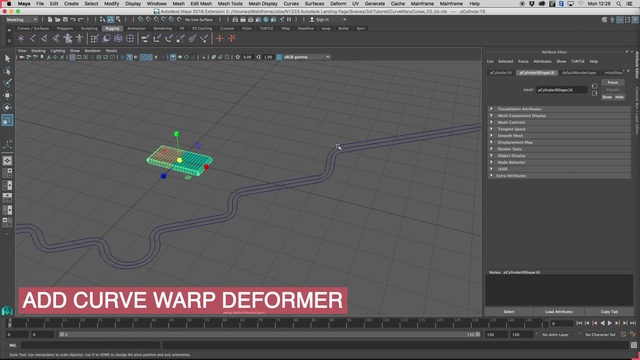
Task: Click the time range slider bar
Action: [x=269, y=334]
